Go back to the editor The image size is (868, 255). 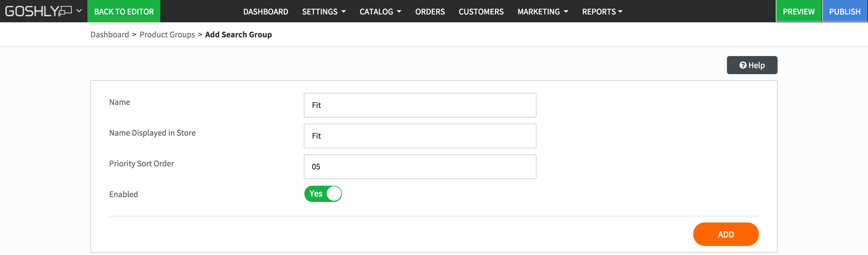click(124, 11)
